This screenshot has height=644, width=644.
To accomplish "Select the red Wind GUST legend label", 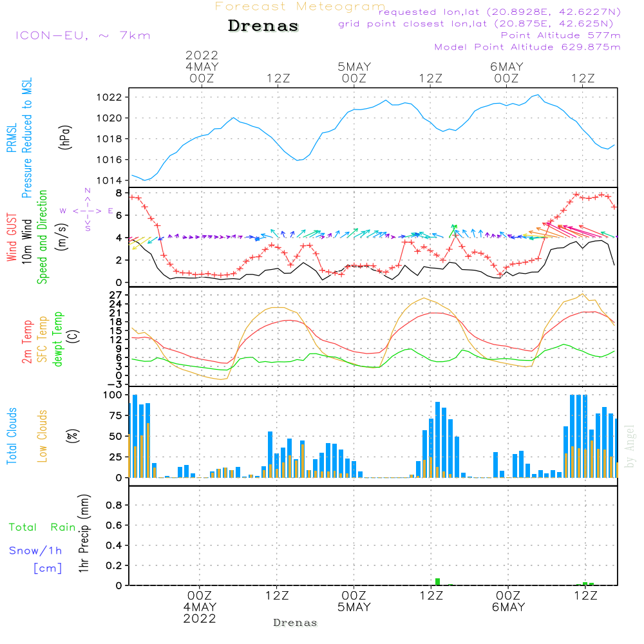I will coord(11,239).
